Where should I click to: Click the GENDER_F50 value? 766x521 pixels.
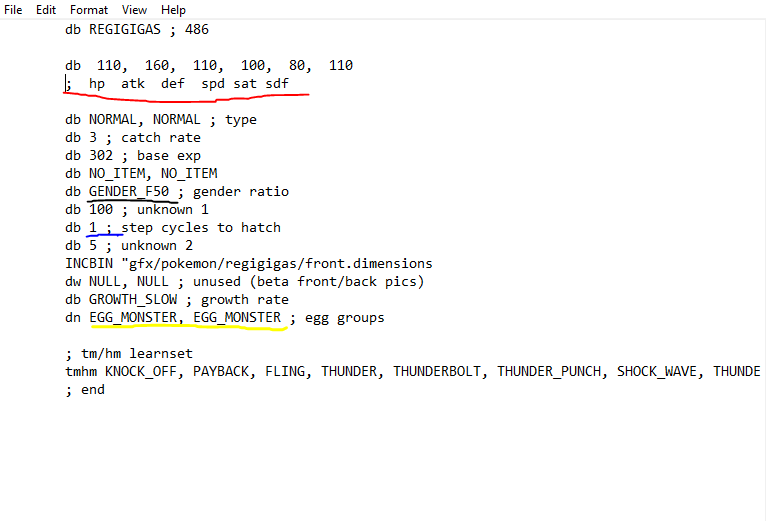pos(129,192)
